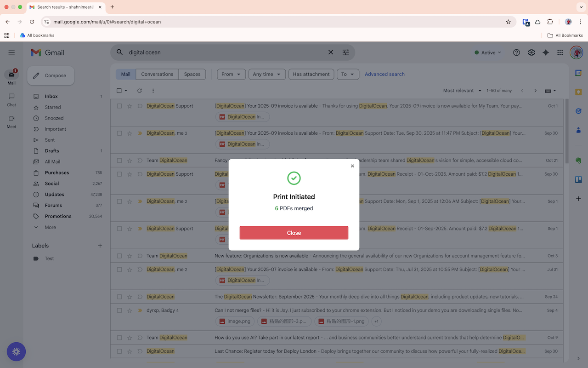The width and height of the screenshot is (588, 368).
Task: Open the Spaces tab
Action: click(x=192, y=74)
